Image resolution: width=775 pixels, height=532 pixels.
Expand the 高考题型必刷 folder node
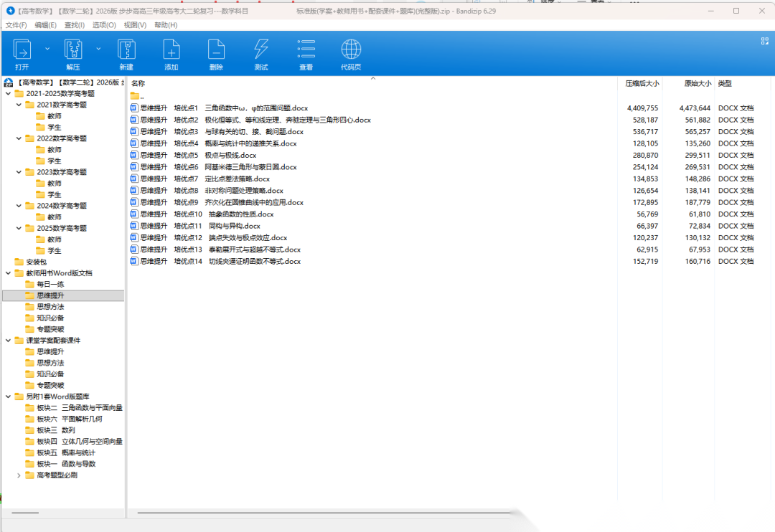(19, 475)
